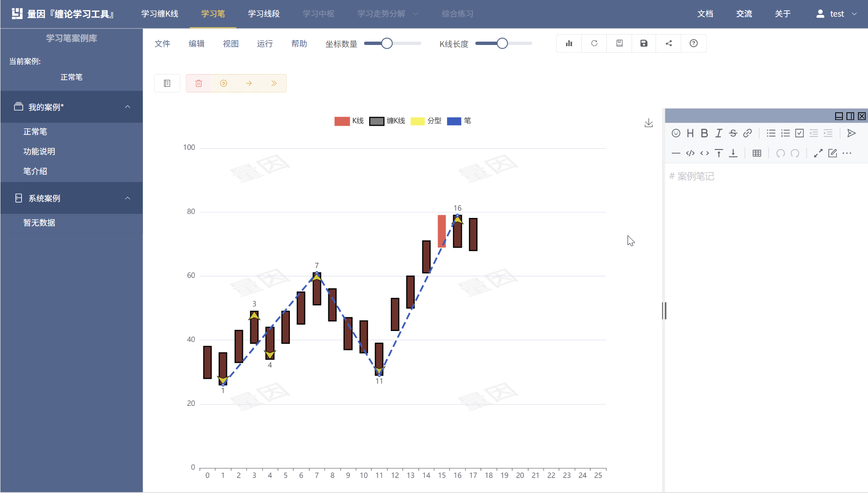This screenshot has width=868, height=493.
Task: Collapse the 我的案例 section
Action: 127,107
